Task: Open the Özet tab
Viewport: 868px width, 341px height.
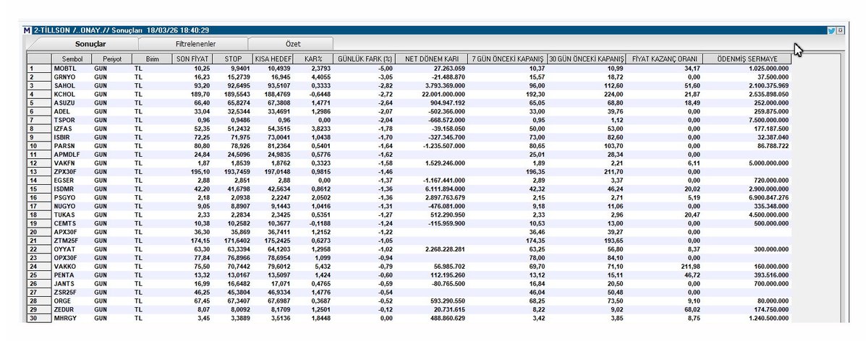Action: point(293,44)
